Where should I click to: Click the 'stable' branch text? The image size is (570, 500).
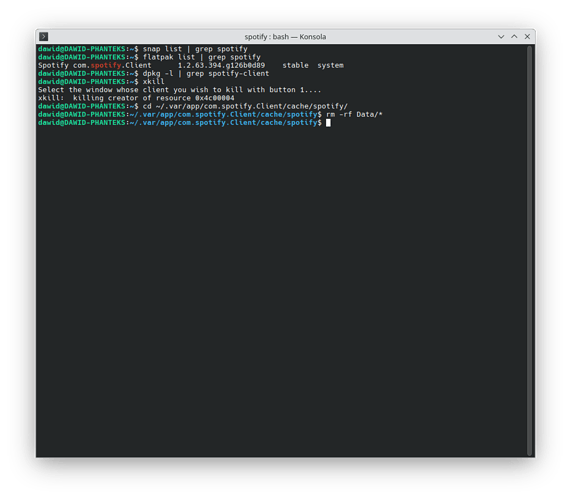296,65
